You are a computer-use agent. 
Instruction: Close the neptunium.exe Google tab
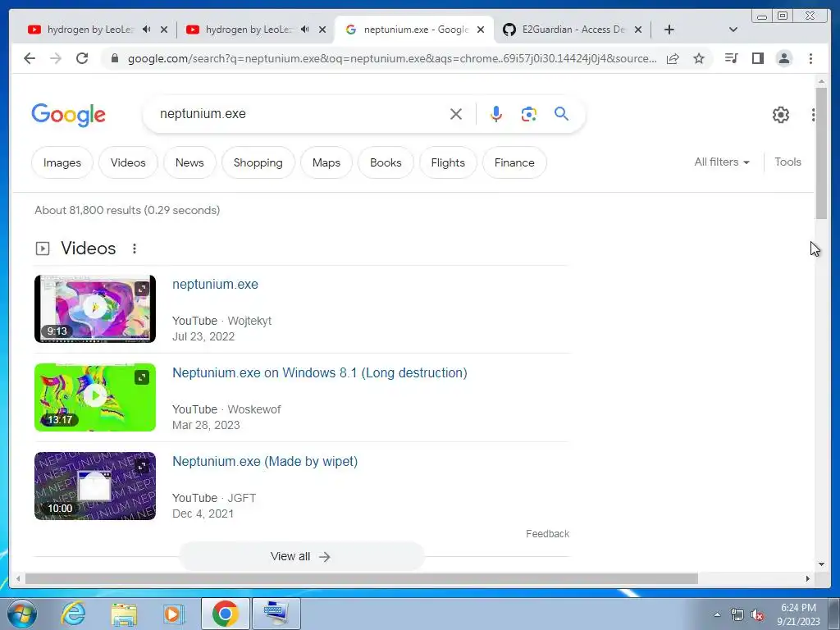point(481,30)
